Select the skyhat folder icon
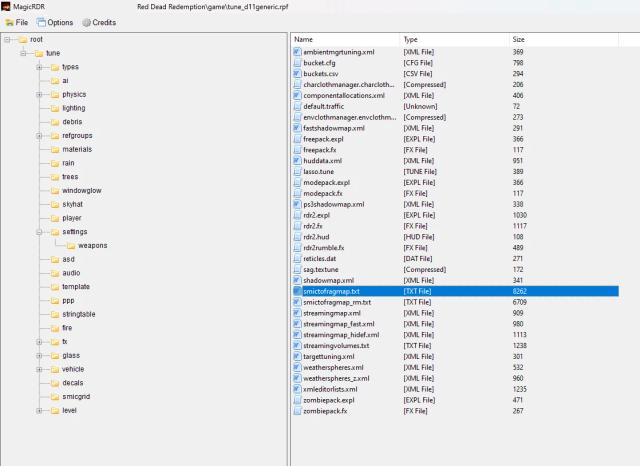Viewport: 640px width, 466px height. pyautogui.click(x=55, y=204)
